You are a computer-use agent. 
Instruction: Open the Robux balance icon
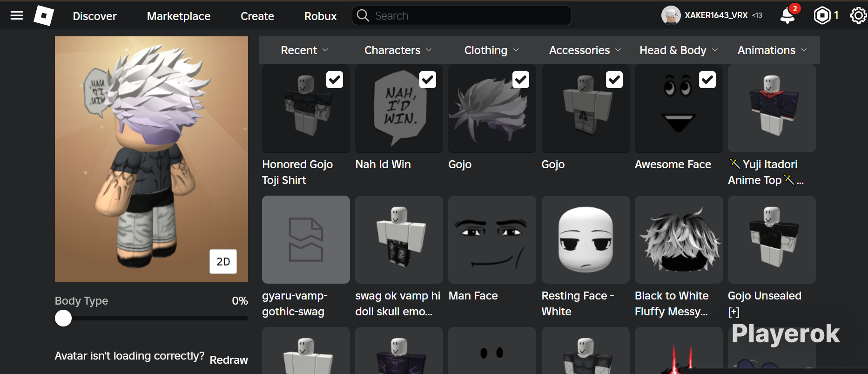tap(822, 15)
